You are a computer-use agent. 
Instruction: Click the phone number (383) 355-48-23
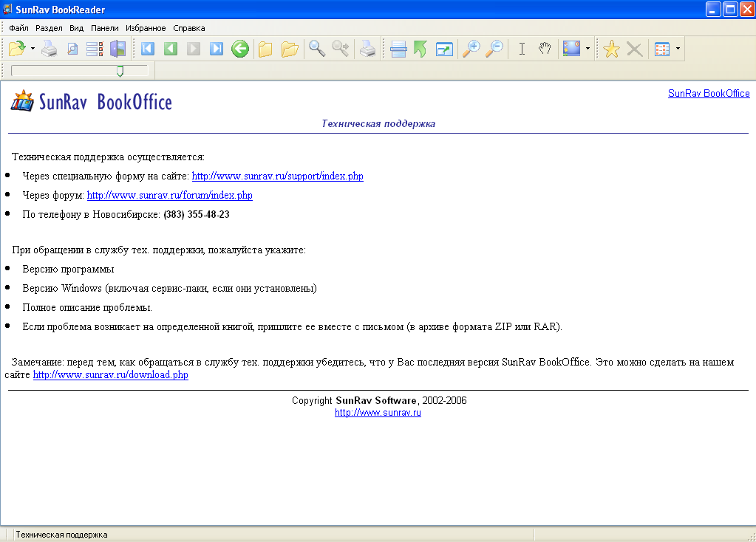tap(197, 214)
